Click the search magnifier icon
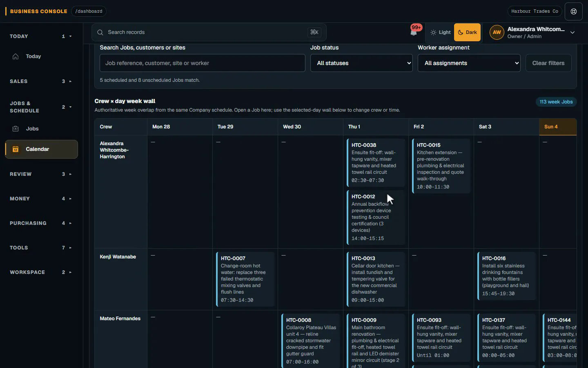This screenshot has width=588, height=368. pyautogui.click(x=100, y=32)
